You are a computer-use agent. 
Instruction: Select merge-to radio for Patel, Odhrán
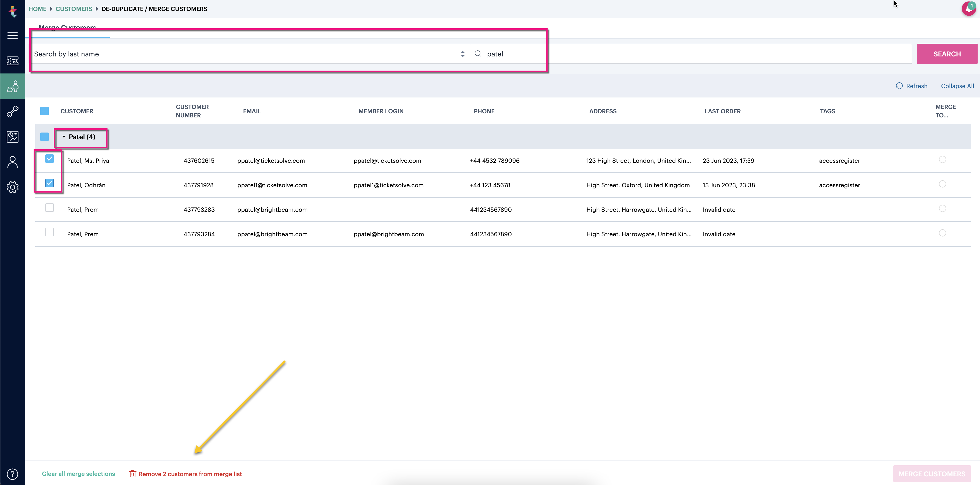point(942,184)
